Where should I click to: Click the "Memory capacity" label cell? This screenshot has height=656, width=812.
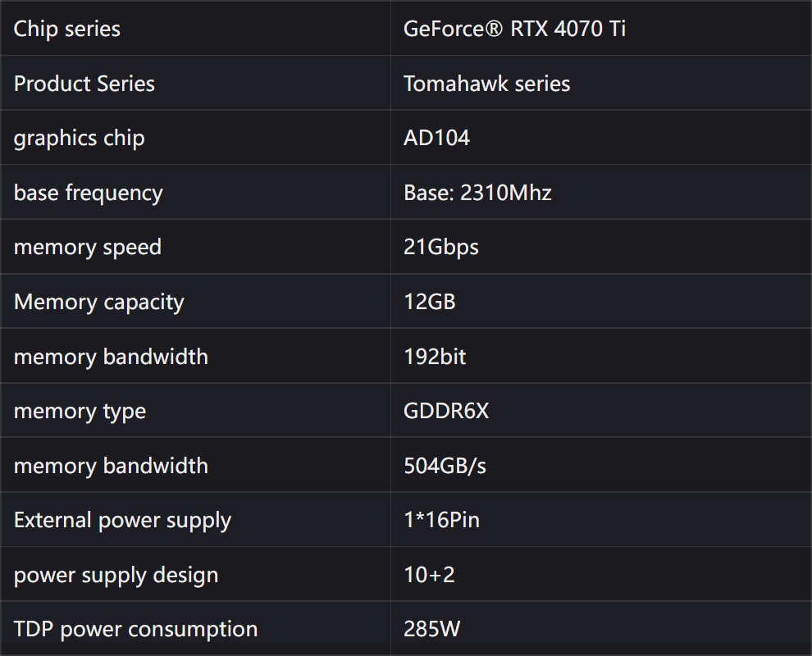99,302
